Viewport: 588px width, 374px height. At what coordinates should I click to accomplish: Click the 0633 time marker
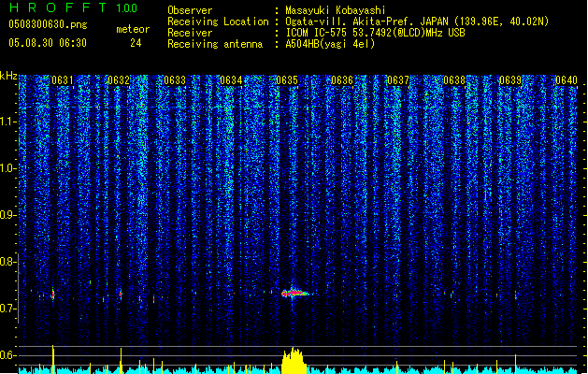tap(175, 80)
